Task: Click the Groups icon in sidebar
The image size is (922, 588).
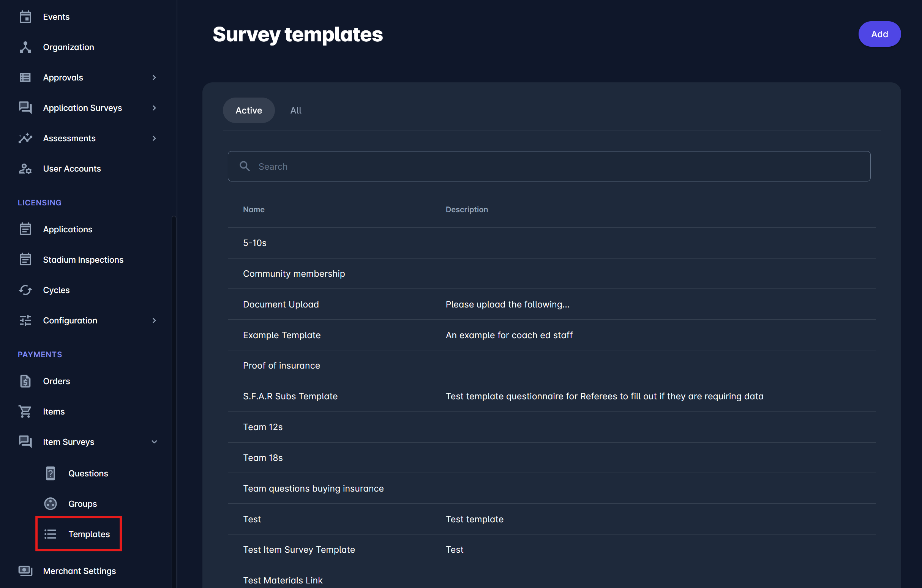Action: [51, 504]
